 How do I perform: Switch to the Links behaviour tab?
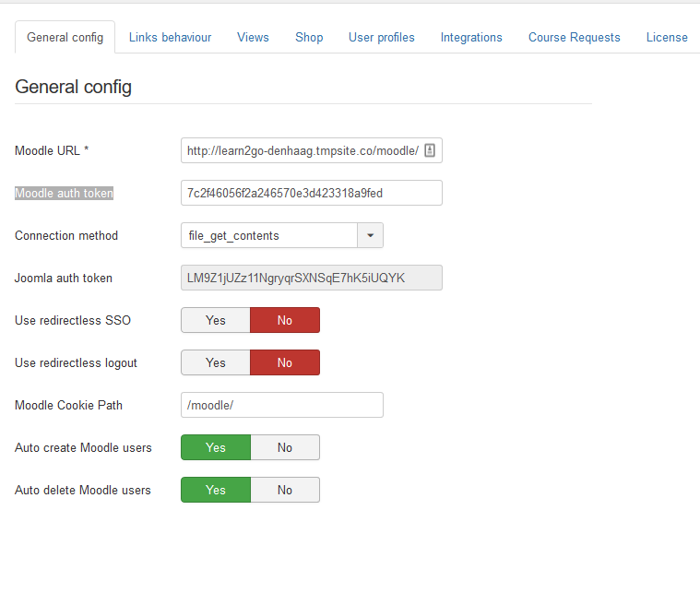click(170, 37)
